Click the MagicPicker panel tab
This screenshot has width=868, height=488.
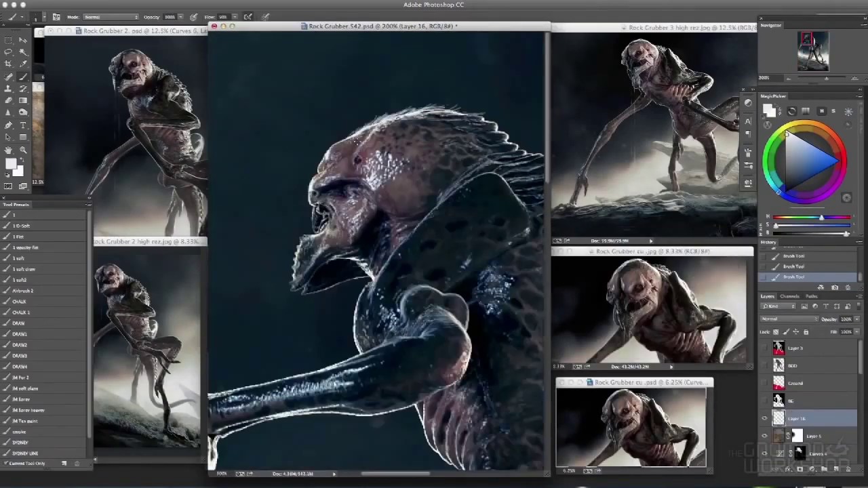[773, 96]
